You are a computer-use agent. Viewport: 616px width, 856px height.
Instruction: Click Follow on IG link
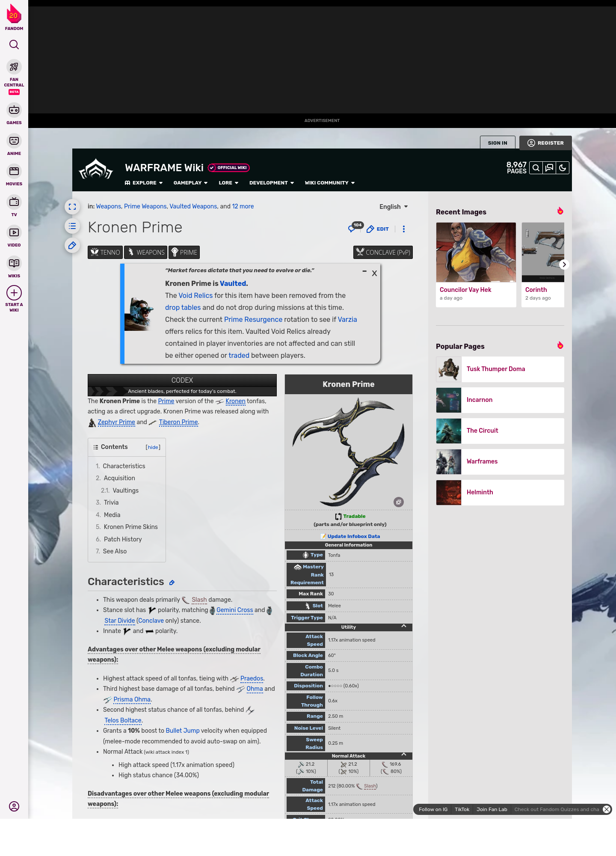433,809
